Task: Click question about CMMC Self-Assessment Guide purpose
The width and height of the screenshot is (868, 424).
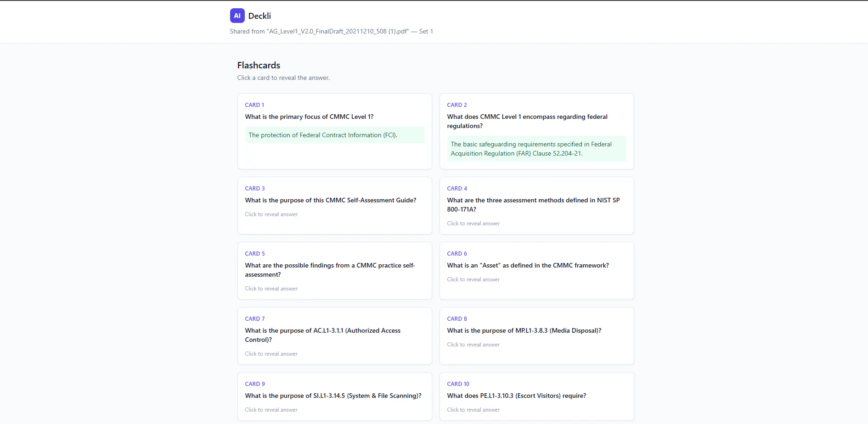Action: tap(331, 201)
